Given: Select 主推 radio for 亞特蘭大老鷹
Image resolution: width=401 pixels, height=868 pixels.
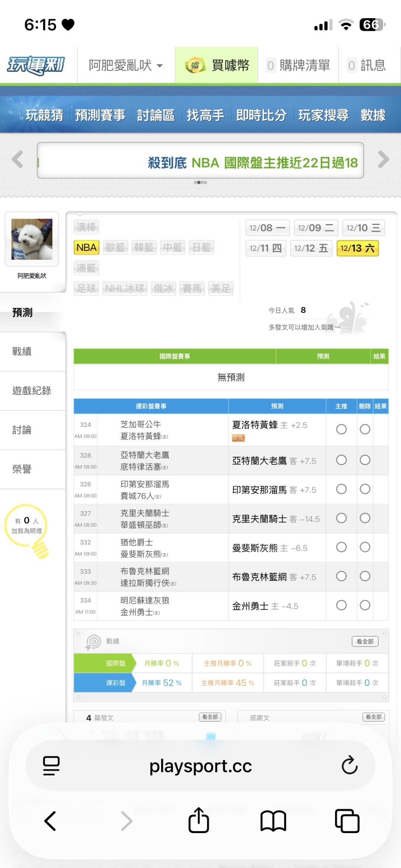Looking at the screenshot, I should [341, 460].
